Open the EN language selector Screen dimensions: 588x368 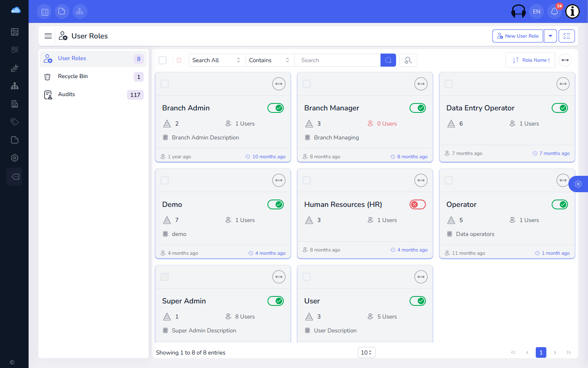(537, 11)
